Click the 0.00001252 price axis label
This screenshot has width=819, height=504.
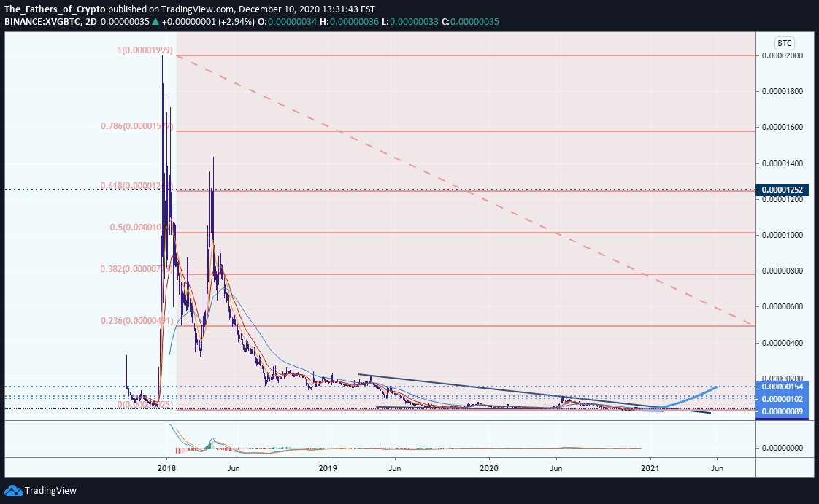tap(782, 190)
